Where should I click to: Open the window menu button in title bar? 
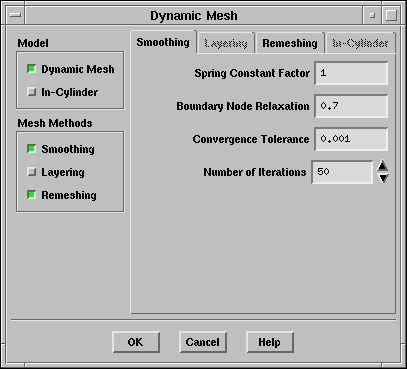point(15,15)
